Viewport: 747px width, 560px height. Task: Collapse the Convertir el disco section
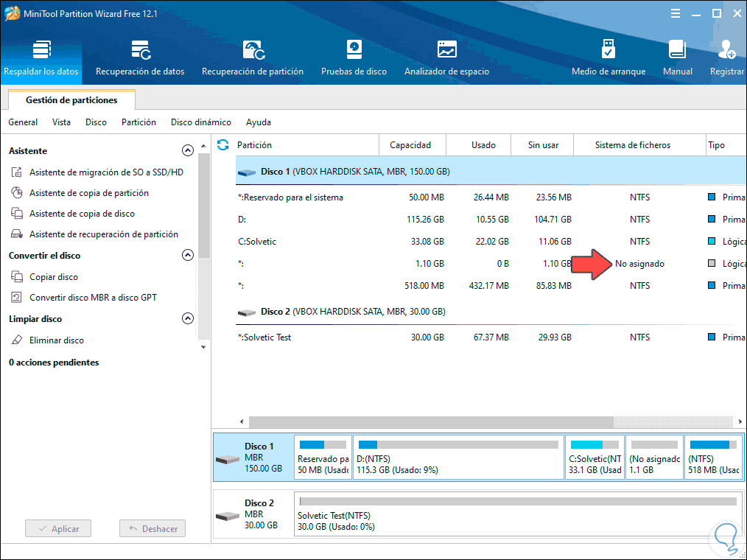(187, 255)
